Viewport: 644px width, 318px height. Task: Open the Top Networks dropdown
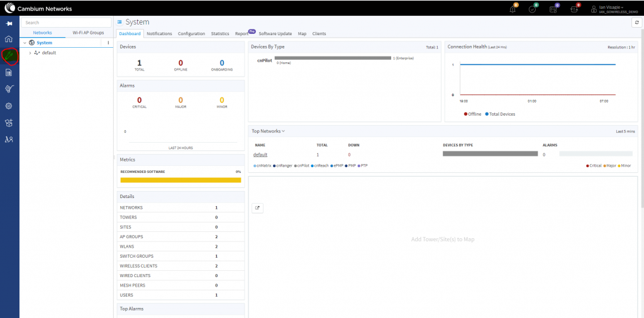pyautogui.click(x=269, y=131)
